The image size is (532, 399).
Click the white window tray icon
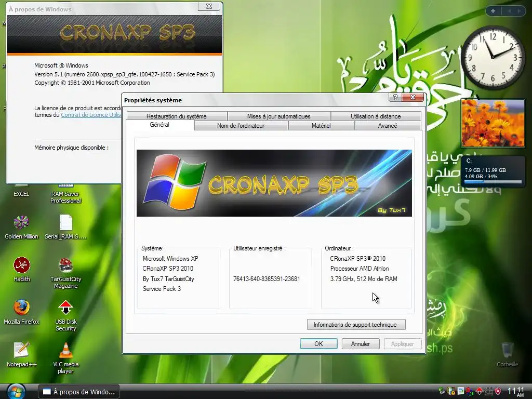461,391
